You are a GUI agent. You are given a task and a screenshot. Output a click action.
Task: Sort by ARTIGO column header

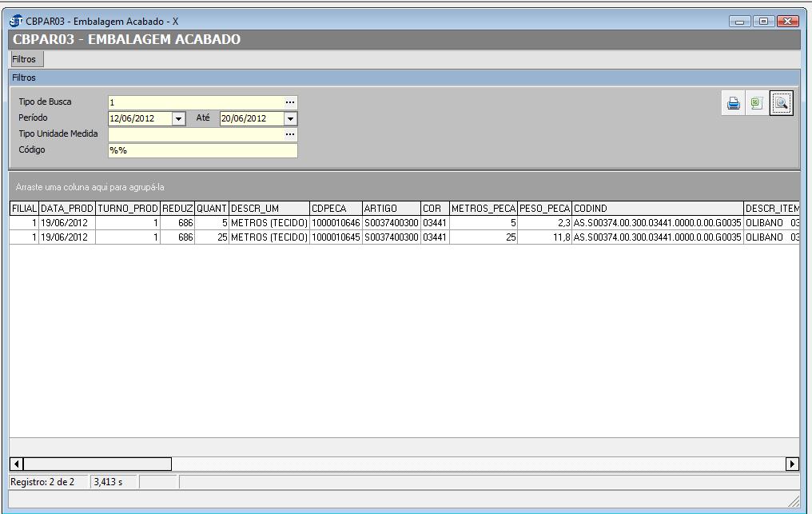391,209
